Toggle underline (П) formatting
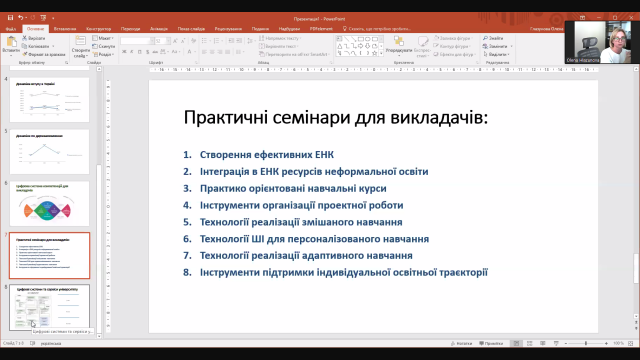Screen dimensions: 640x360 pyautogui.click(x=140, y=52)
